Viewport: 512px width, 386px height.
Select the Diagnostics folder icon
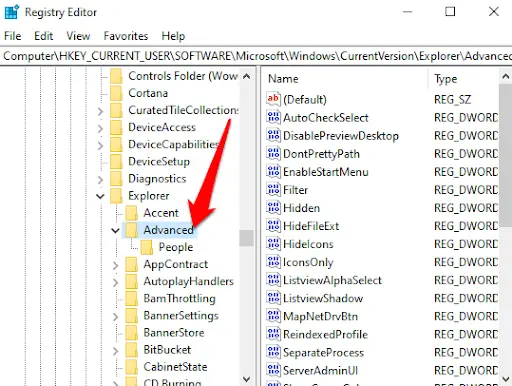[116, 179]
